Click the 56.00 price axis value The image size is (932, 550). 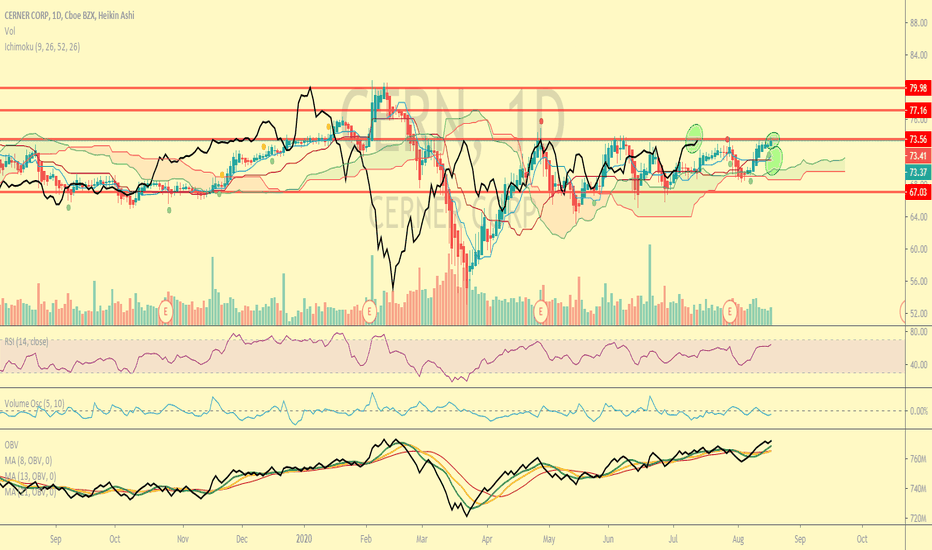point(918,281)
